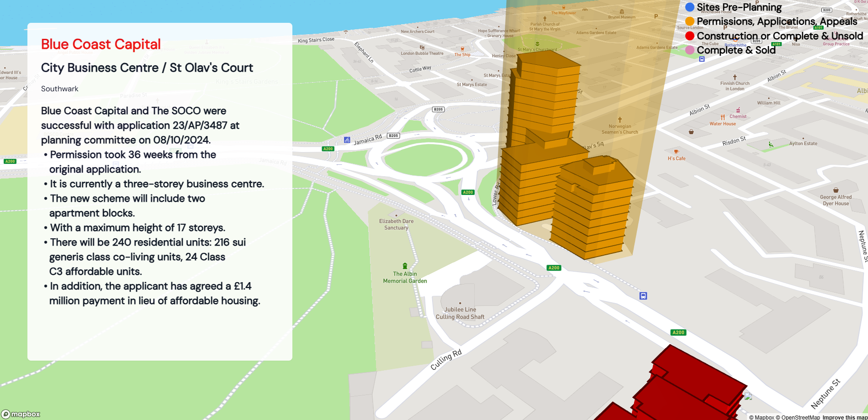
Task: Click the London Bubble Theatre icon
Action: 422,47
